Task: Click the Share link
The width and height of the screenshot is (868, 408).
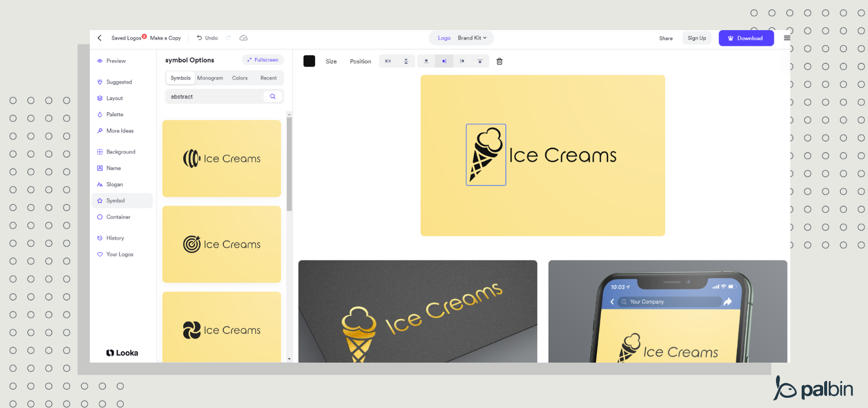Action: (x=666, y=38)
